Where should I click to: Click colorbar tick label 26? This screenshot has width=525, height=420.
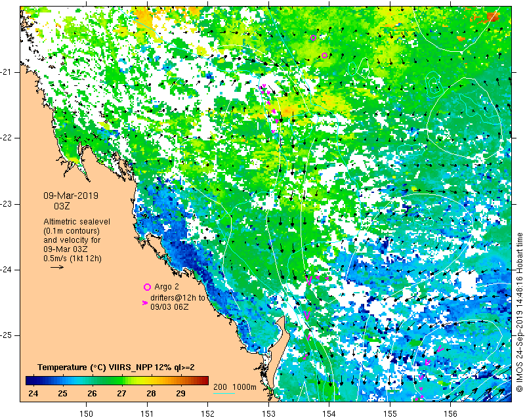coord(92,393)
